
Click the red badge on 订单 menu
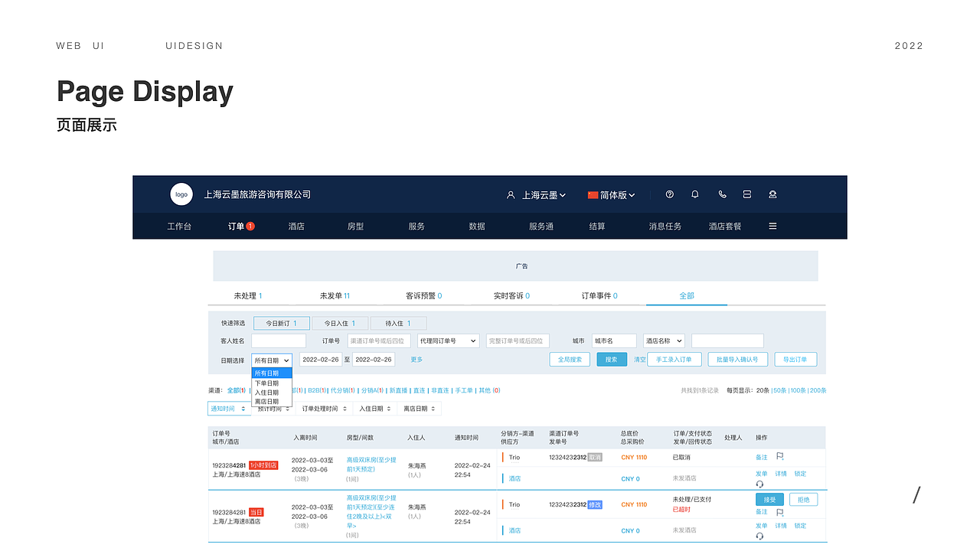coord(250,227)
